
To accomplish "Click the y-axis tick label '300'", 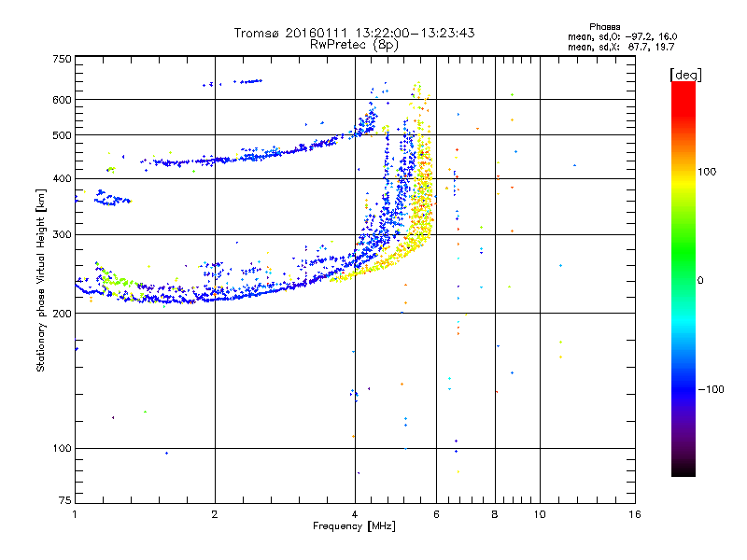I will (x=62, y=234).
